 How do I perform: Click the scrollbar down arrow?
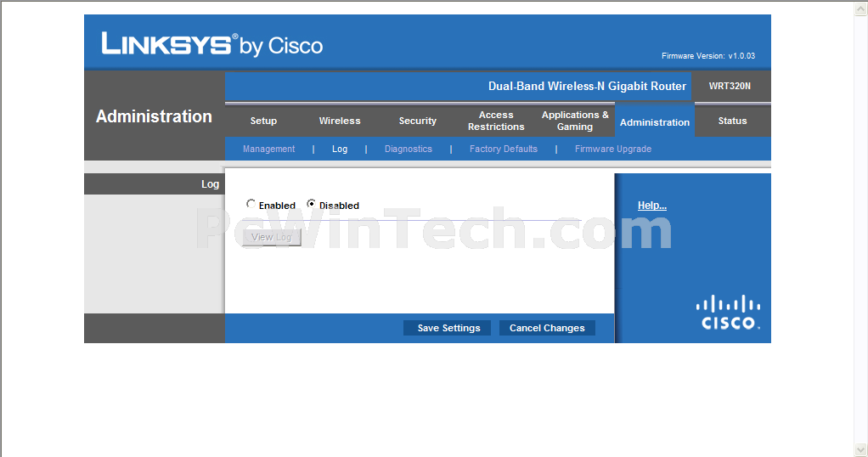861,449
